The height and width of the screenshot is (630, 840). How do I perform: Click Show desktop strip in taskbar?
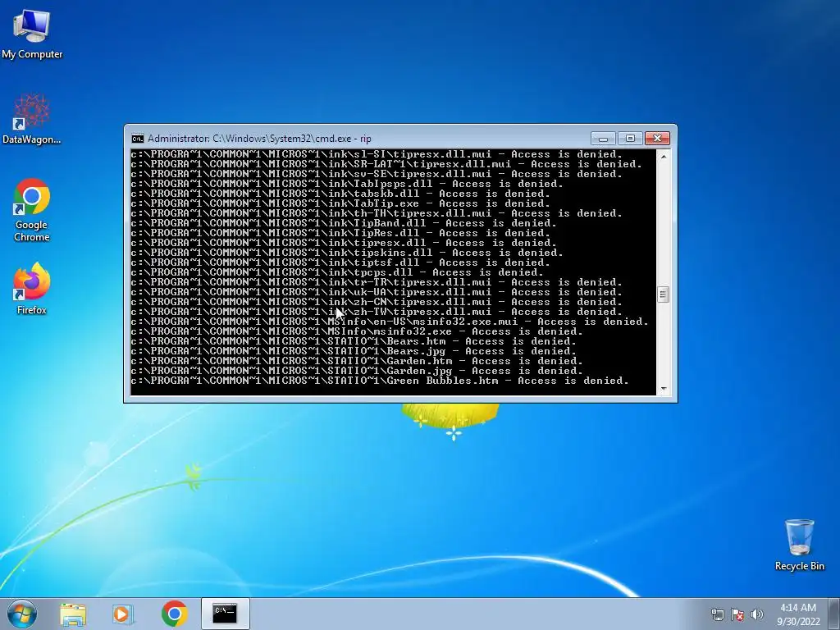pos(834,614)
